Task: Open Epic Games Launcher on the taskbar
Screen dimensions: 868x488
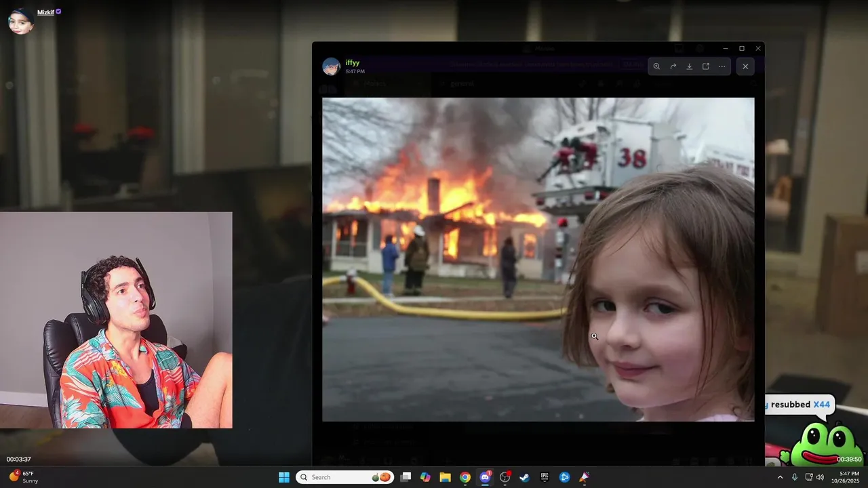Action: click(x=545, y=477)
